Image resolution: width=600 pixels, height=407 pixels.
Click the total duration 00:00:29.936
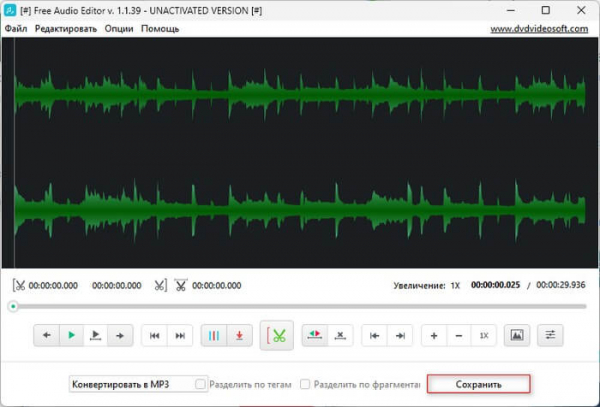[561, 285]
